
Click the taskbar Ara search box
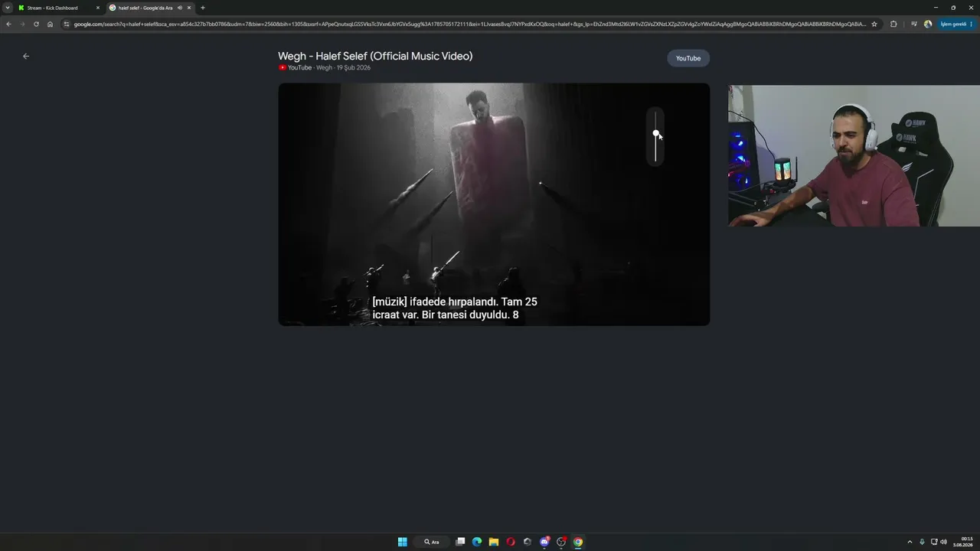[432, 542]
